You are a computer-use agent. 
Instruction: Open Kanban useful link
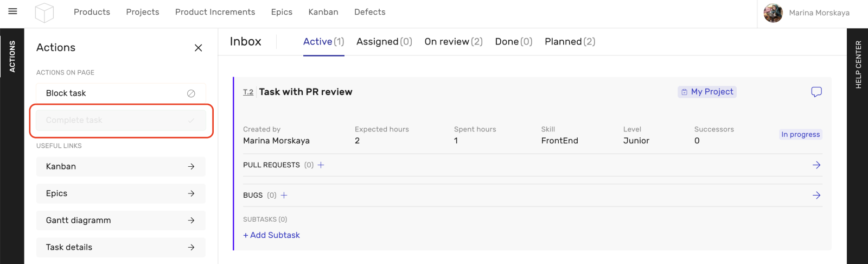pos(120,167)
